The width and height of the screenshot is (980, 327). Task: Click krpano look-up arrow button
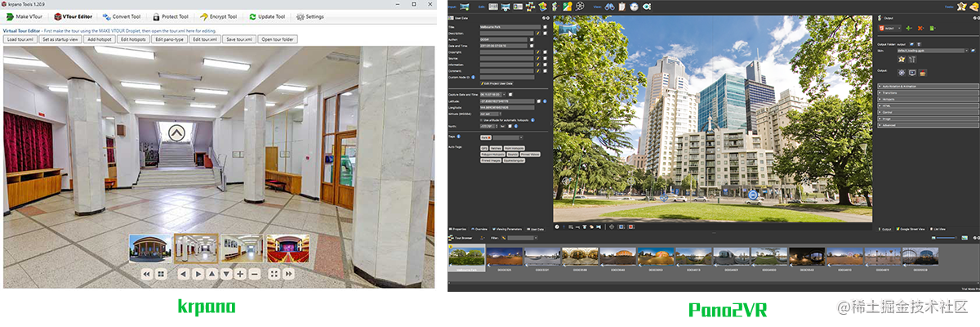[x=212, y=274]
